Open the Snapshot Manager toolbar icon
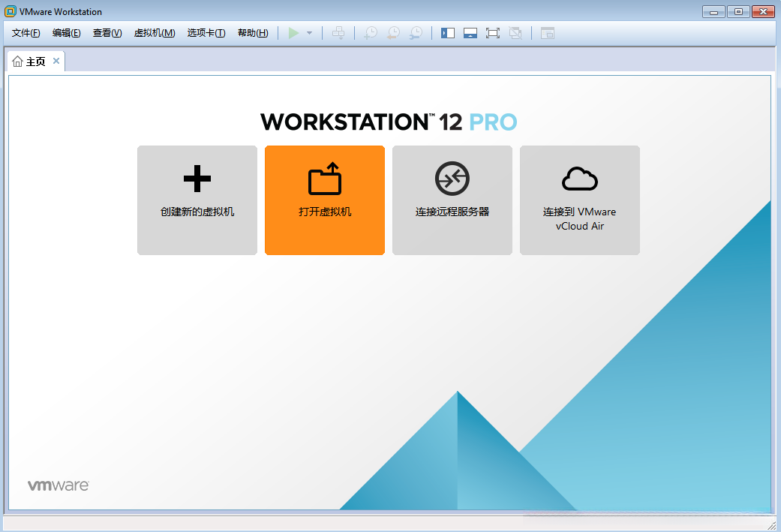 (x=416, y=33)
